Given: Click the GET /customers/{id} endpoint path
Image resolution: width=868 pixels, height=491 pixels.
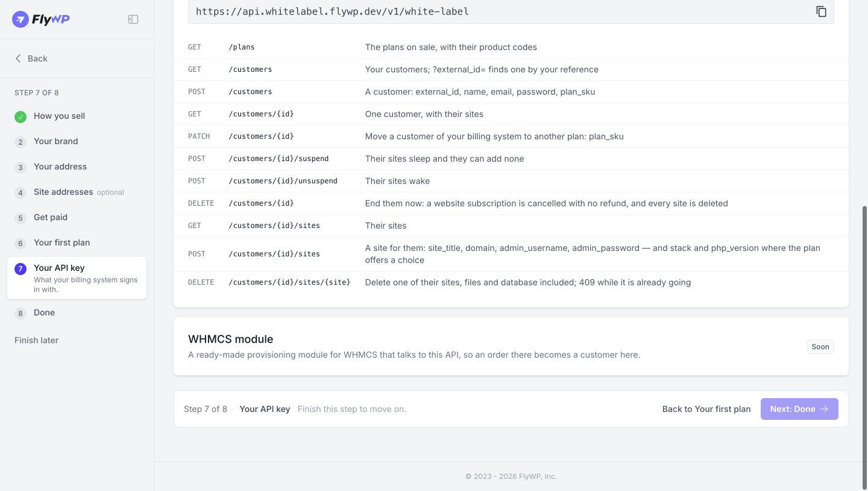Looking at the screenshot, I should tap(261, 114).
